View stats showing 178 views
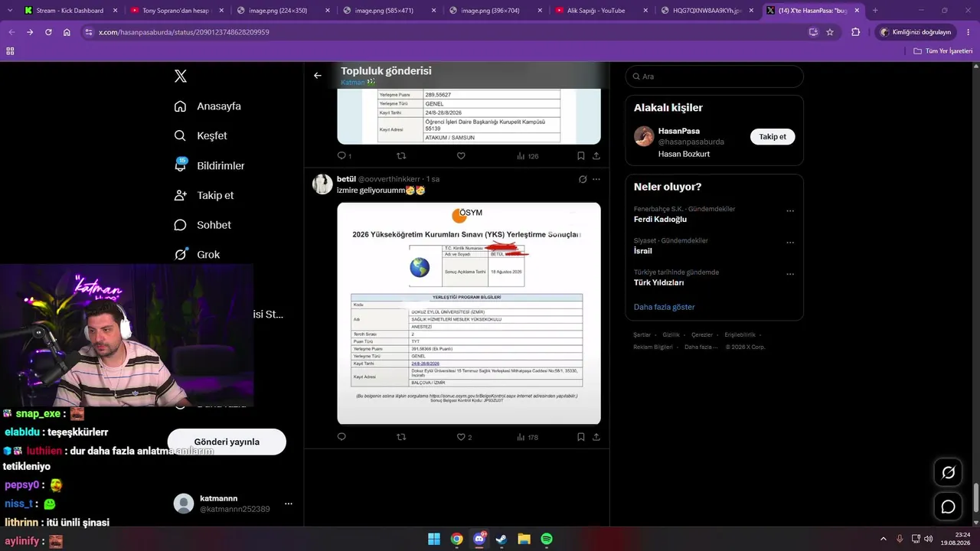This screenshot has width=980, height=551. 528,437
